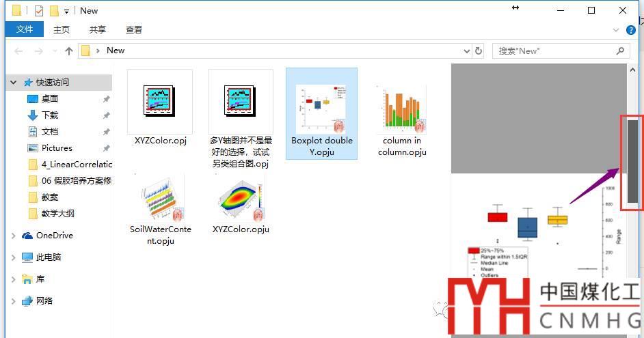Image resolution: width=644 pixels, height=338 pixels.
Task: Click the pin icon beside Pictures
Action: tap(107, 148)
